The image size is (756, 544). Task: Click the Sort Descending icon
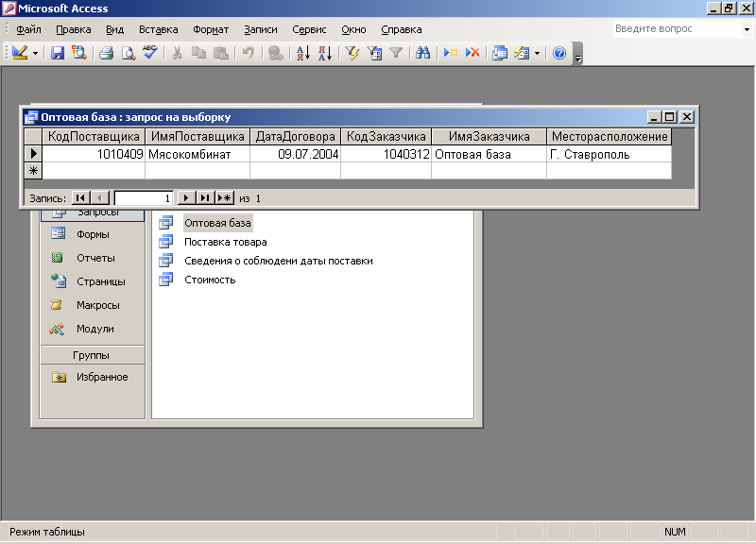point(325,53)
